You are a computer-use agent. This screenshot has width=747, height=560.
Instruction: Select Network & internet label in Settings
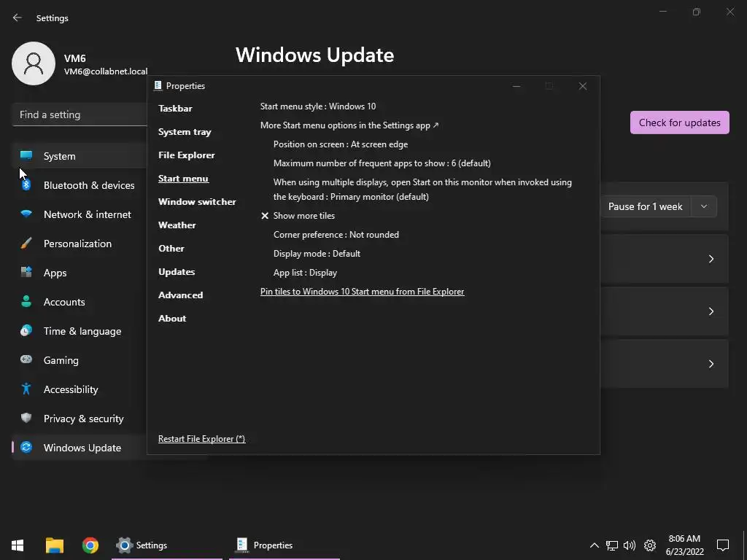(88, 214)
